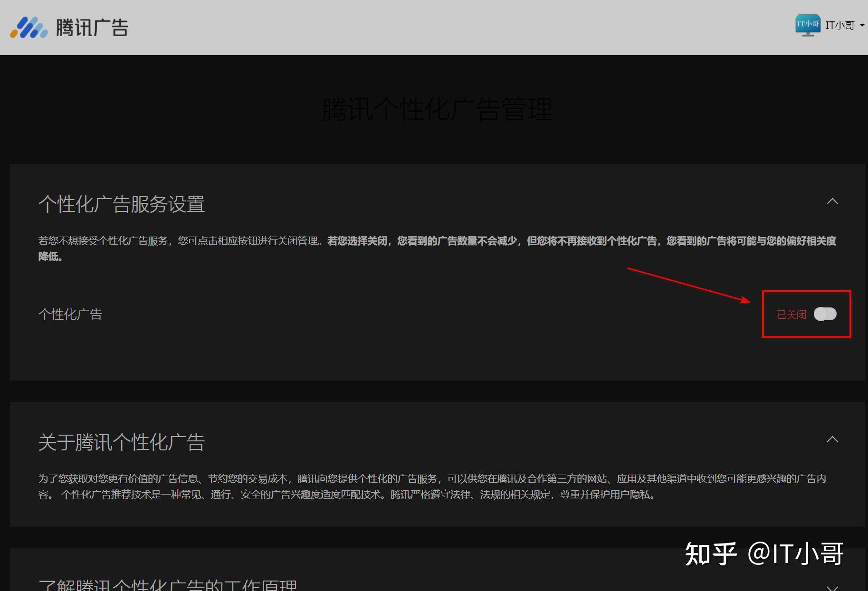
Task: Click the IT小哥 user avatar
Action: pos(808,25)
